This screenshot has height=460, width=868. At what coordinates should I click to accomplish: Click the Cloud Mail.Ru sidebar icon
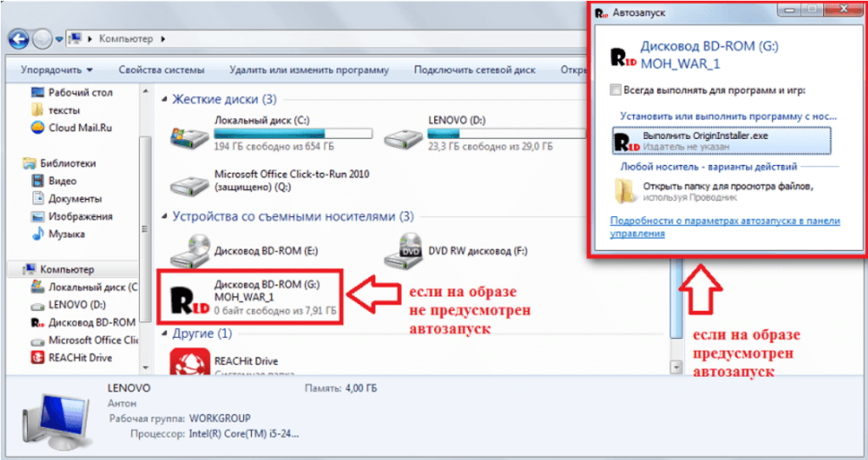tap(37, 127)
